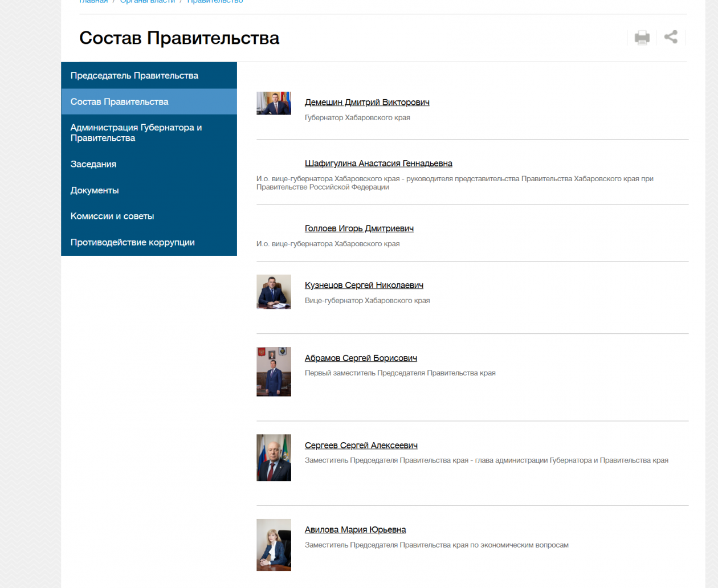This screenshot has width=718, height=588.
Task: Open Демешин Дмитрий Викторович profile link
Action: (367, 103)
